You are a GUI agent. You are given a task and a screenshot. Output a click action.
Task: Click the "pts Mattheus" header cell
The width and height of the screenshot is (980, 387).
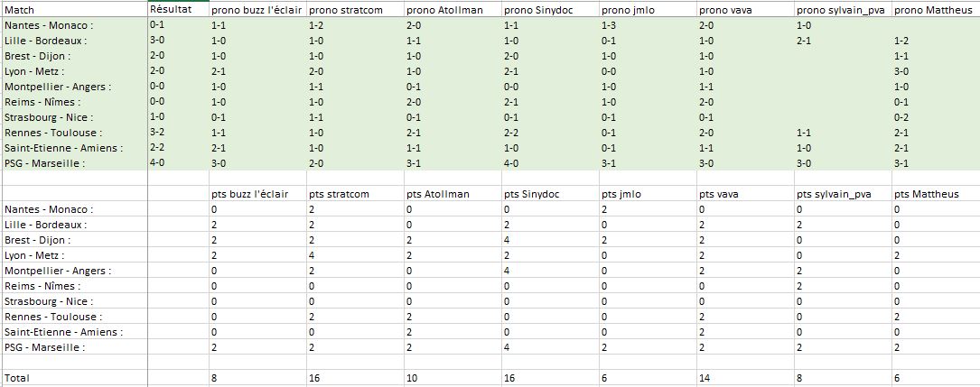(x=935, y=194)
